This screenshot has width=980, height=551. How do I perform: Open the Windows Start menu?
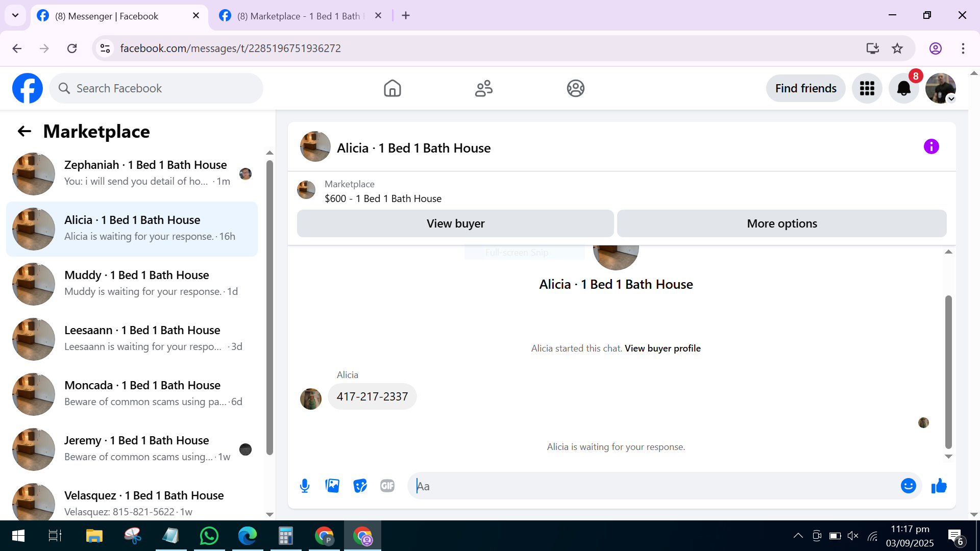18,536
